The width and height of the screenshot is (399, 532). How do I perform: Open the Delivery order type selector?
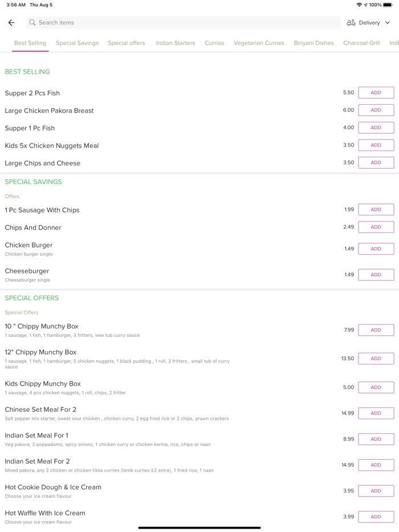(x=369, y=23)
